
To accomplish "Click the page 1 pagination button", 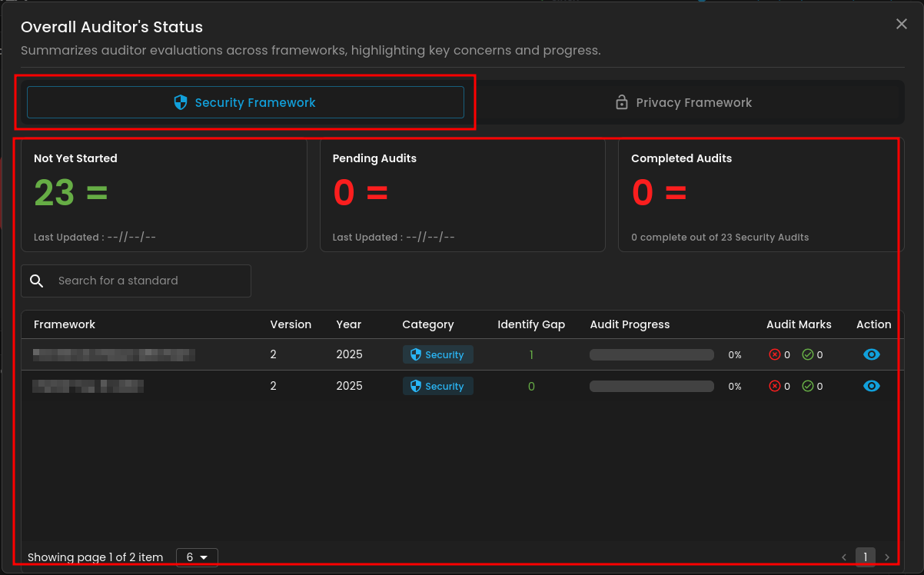I will coord(866,557).
